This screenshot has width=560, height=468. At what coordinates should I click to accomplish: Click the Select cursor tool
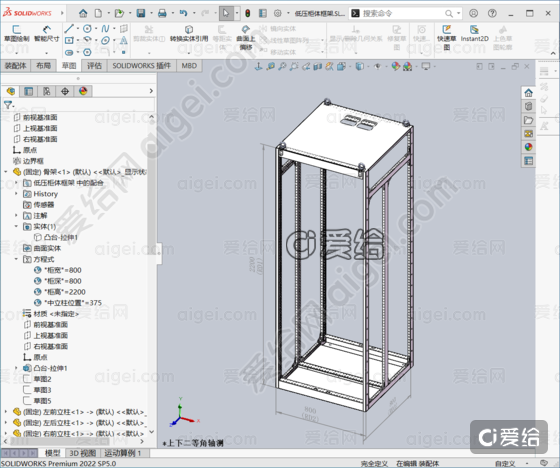[226, 14]
